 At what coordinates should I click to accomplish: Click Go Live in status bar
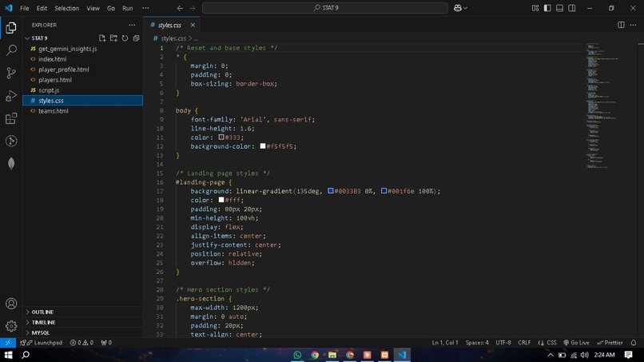click(576, 343)
